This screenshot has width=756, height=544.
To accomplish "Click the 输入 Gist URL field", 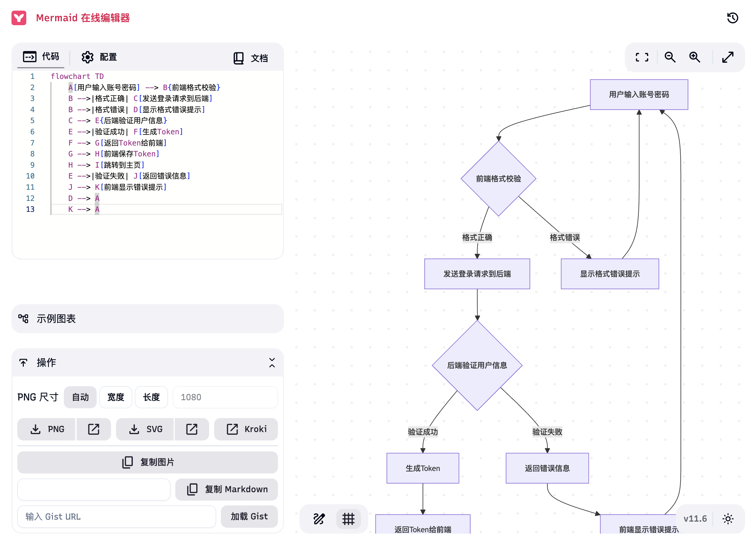I will coord(117,516).
